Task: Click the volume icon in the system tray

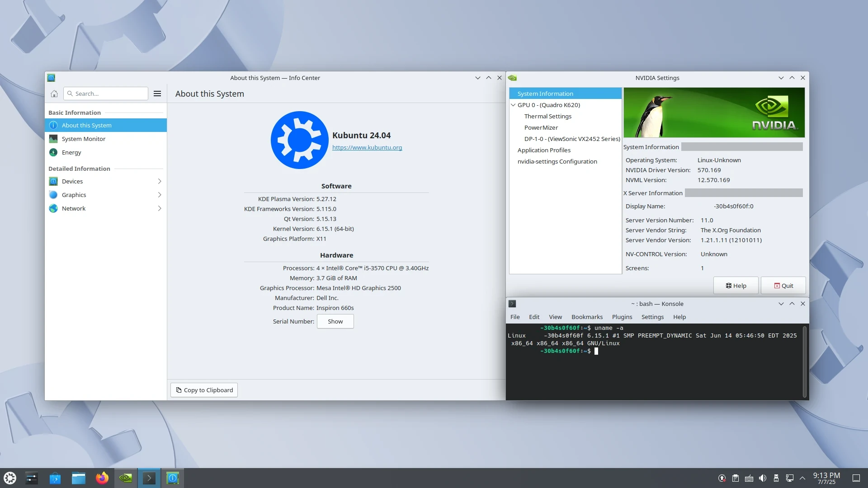Action: coord(763,478)
